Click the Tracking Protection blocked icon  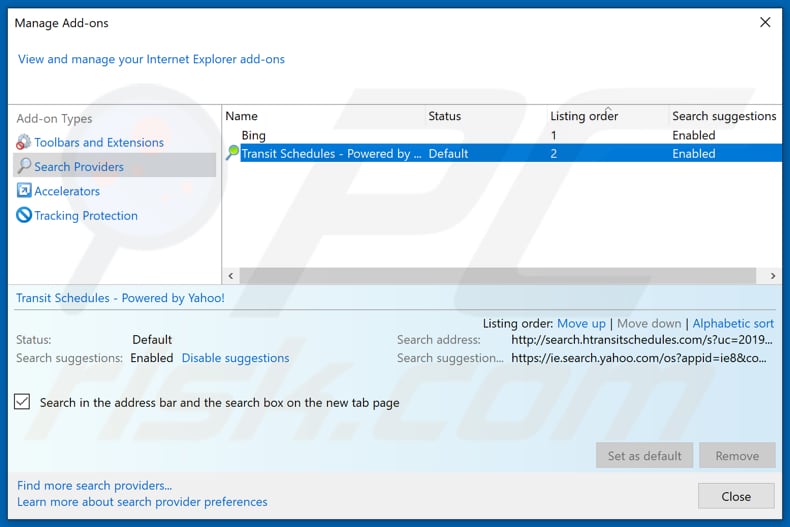coord(24,215)
